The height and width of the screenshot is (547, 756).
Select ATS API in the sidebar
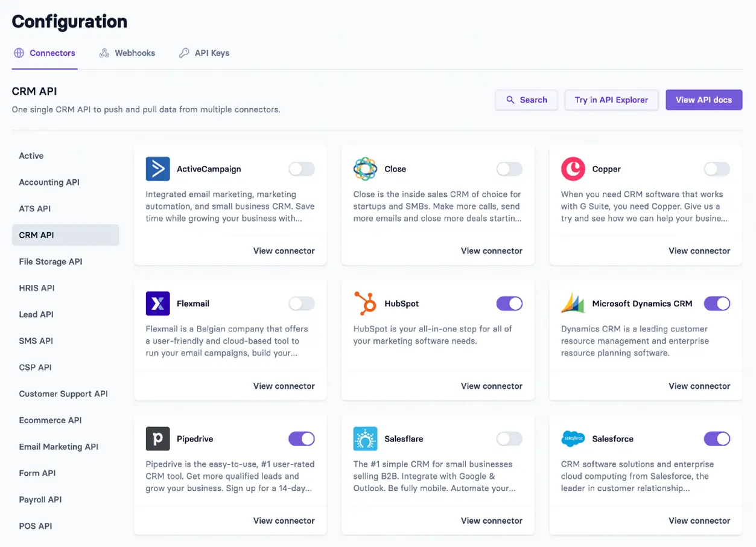65,209
